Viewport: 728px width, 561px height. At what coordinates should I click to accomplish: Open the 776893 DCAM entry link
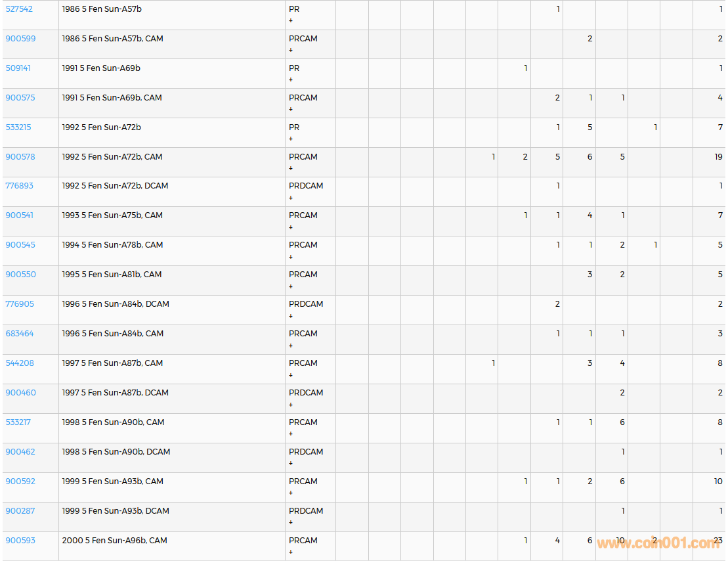pos(19,186)
